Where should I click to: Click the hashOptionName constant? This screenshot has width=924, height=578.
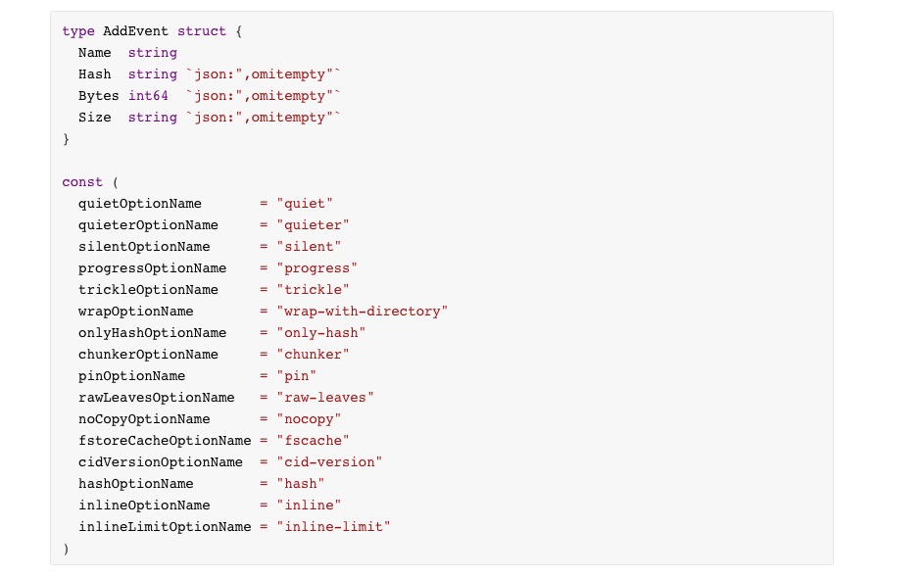click(x=135, y=484)
